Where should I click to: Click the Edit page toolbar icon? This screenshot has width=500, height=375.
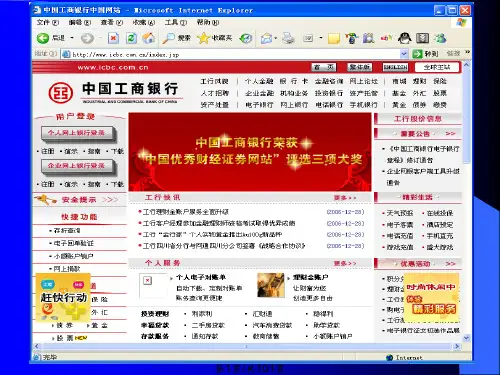(308, 38)
